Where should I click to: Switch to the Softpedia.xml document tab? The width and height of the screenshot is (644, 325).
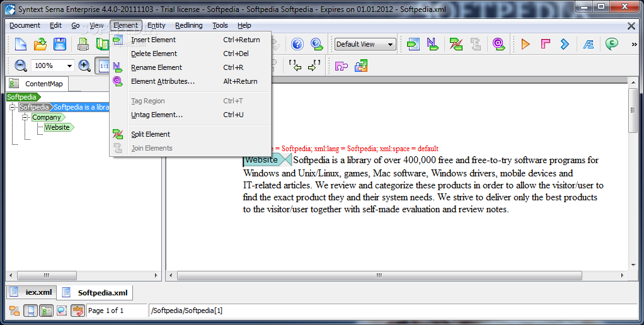coord(95,293)
